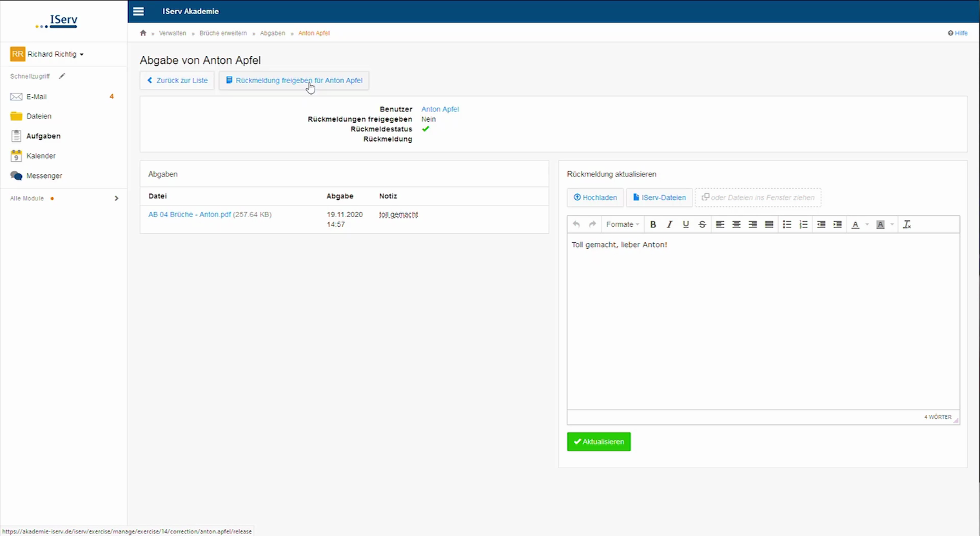The width and height of the screenshot is (980, 536).
Task: Edit Schnellzugriff with the pencil icon
Action: [62, 76]
